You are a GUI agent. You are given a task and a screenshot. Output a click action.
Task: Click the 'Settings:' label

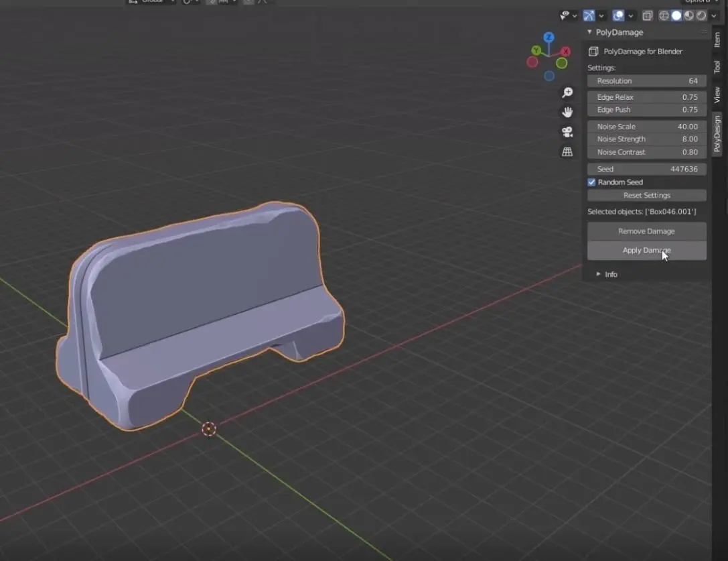[601, 68]
